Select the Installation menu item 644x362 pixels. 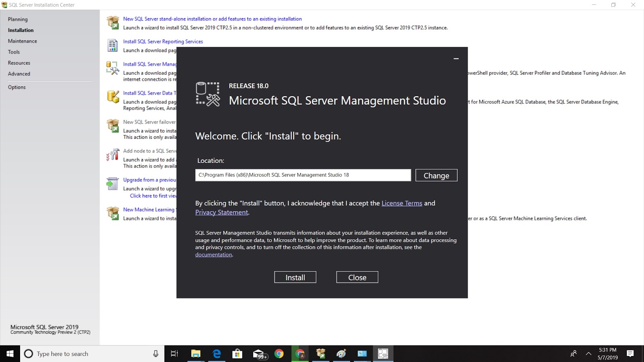click(x=21, y=30)
